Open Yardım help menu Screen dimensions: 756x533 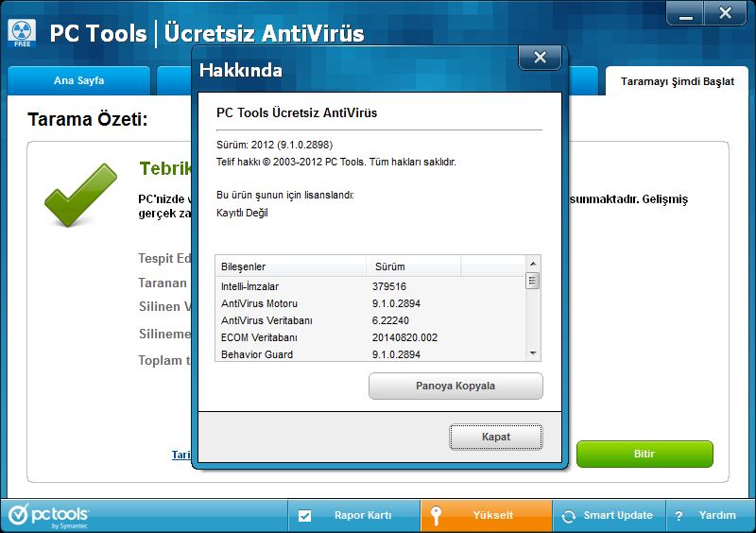click(709, 516)
